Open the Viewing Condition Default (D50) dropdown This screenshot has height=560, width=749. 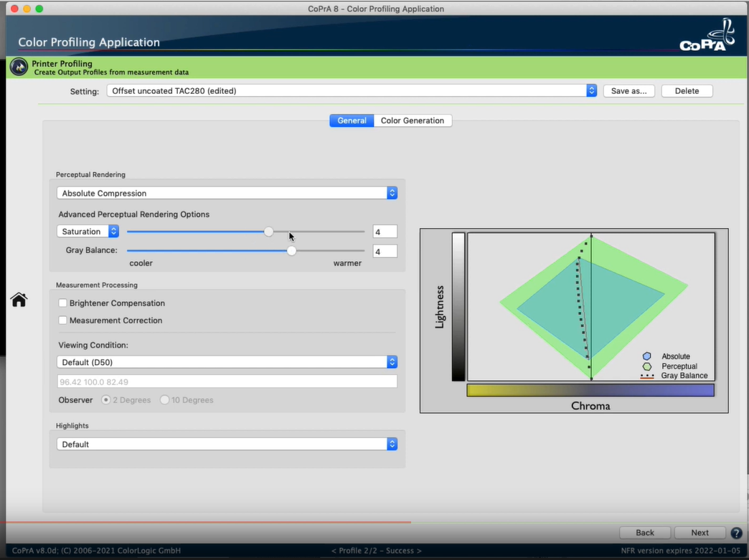coord(227,362)
